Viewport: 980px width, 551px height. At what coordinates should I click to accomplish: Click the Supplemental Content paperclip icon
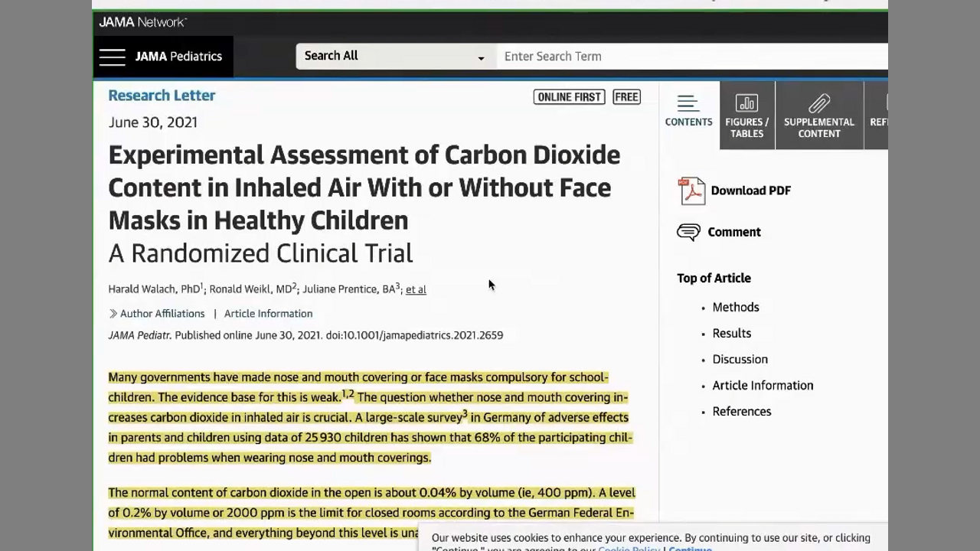[x=818, y=103]
